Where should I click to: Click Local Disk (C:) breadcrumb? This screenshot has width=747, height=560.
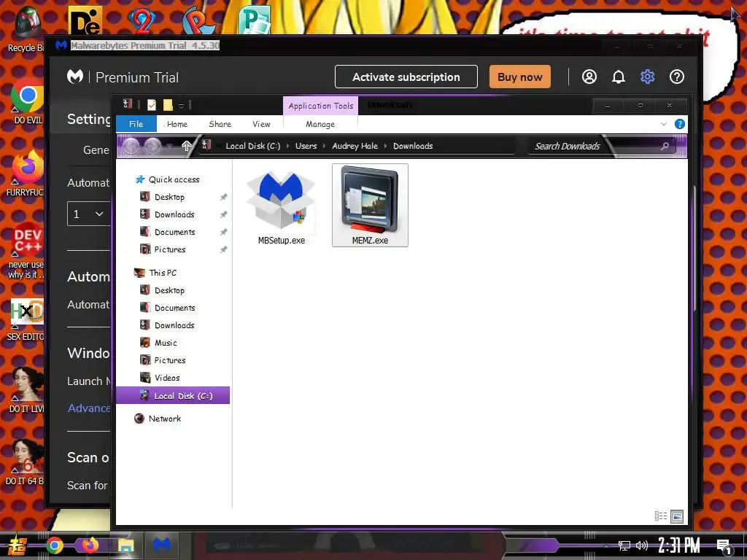point(253,146)
